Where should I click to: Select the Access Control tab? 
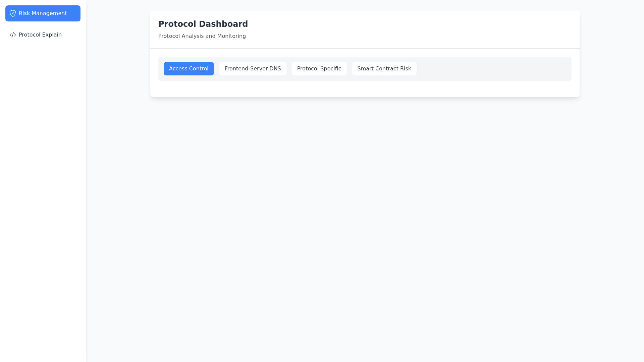[x=189, y=69]
